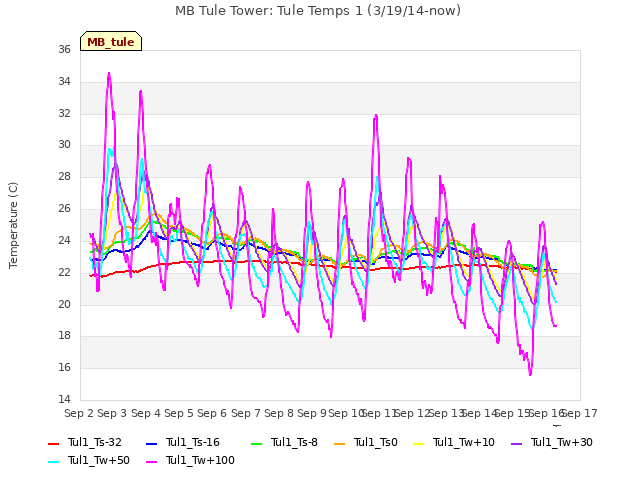
Task: Click the 30 y-axis tick label
Action: tap(64, 144)
